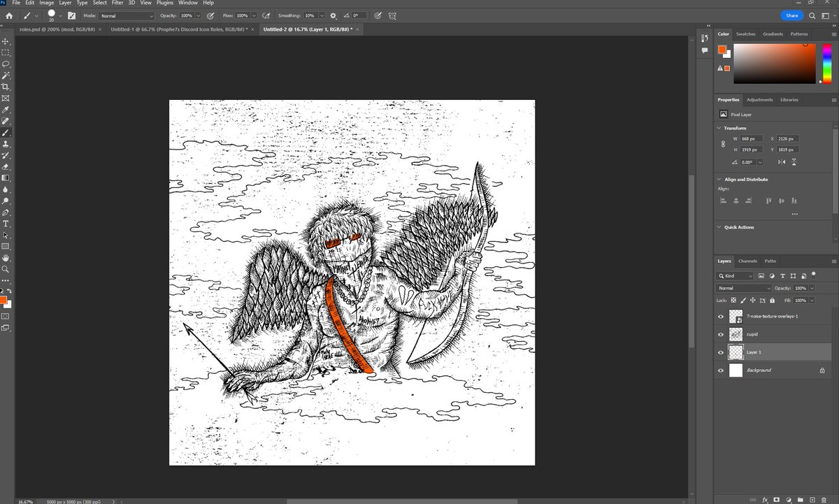Lock transparent pixels on Layer 1
839x504 pixels.
click(x=734, y=300)
